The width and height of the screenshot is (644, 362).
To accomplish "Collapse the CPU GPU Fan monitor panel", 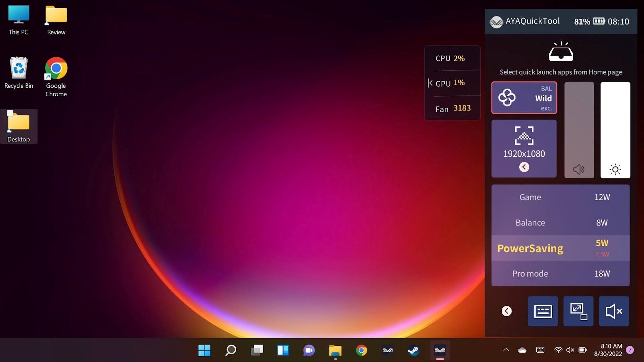I will click(430, 83).
